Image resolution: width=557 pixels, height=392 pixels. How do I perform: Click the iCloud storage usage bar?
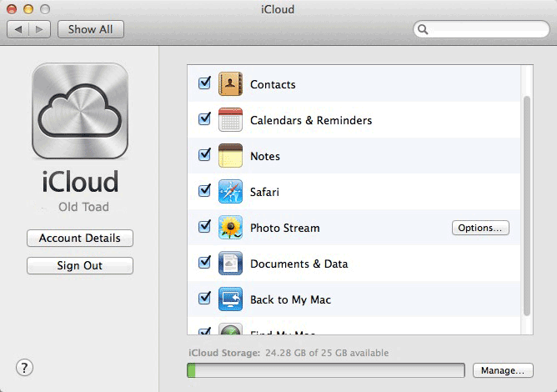(x=326, y=370)
